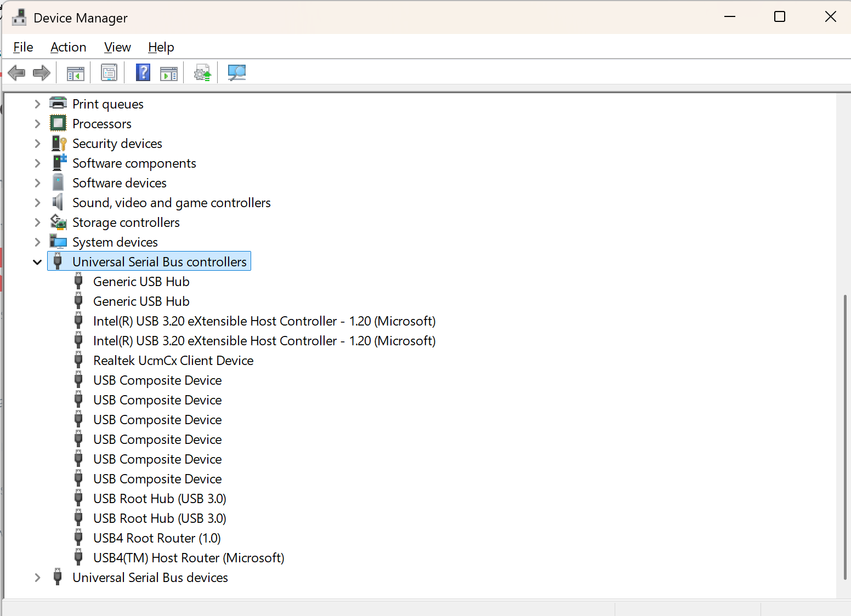Click the chip icon beside Processors
This screenshot has width=851, height=616.
coord(58,123)
